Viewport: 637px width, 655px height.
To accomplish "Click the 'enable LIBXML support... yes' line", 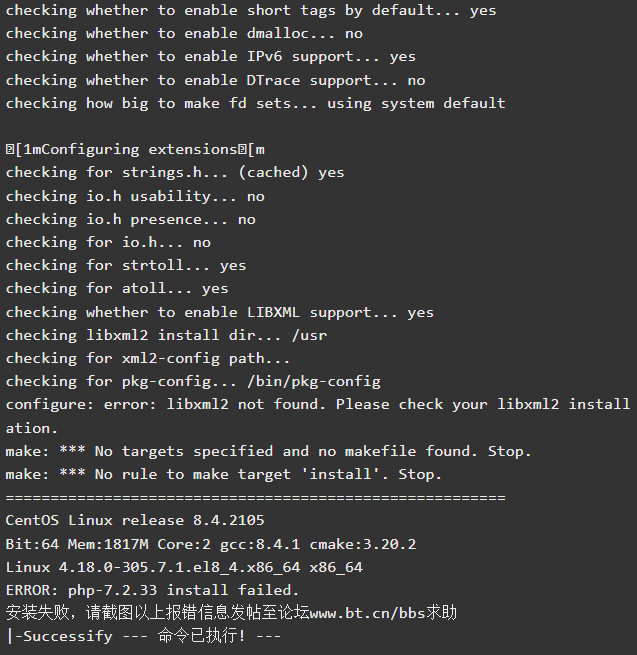I will (x=220, y=312).
